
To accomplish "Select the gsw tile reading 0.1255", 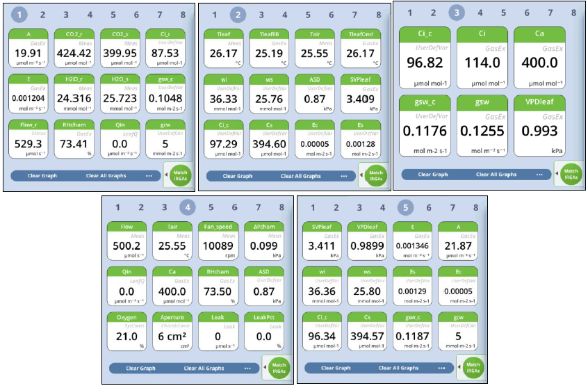I will pos(482,126).
